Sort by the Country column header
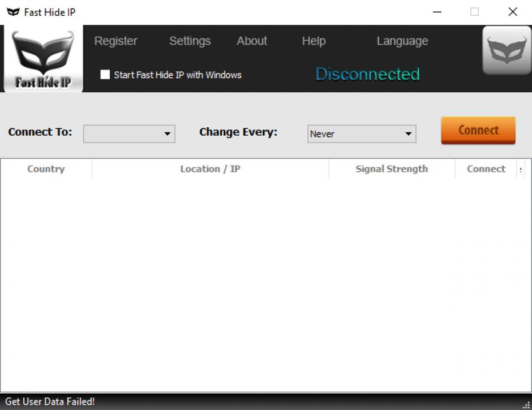This screenshot has height=410, width=532. click(46, 169)
